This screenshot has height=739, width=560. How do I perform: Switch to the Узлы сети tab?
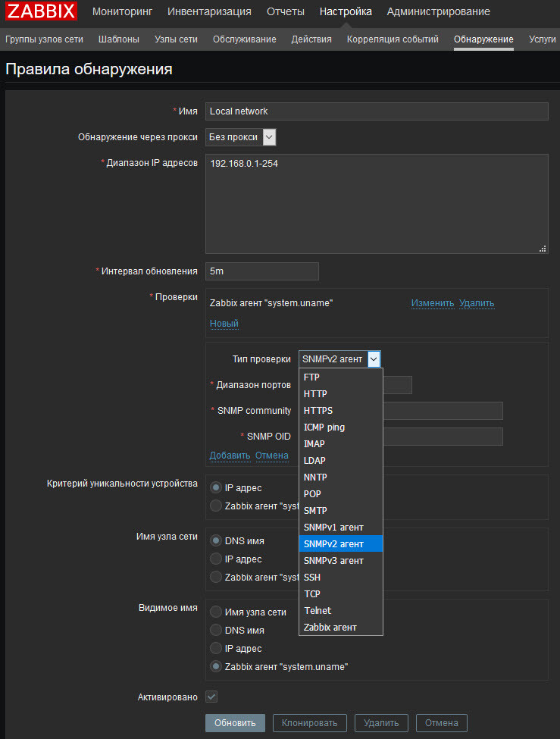click(x=176, y=39)
